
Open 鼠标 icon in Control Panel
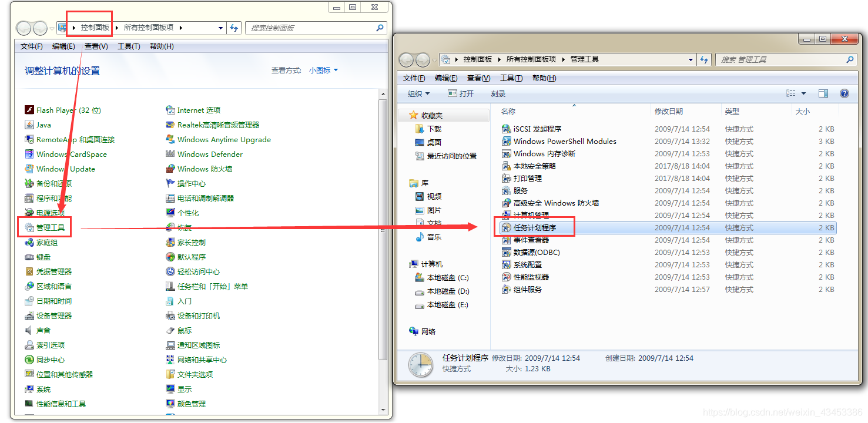(x=170, y=330)
